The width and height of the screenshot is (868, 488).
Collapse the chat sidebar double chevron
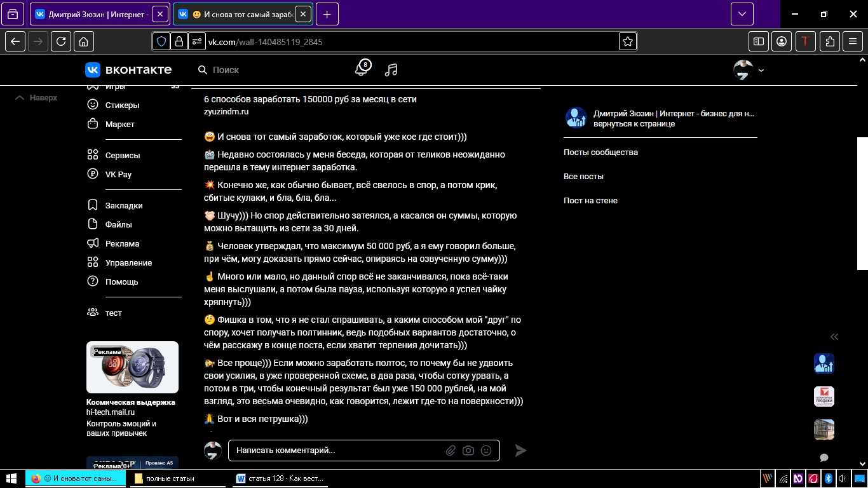pyautogui.click(x=834, y=337)
